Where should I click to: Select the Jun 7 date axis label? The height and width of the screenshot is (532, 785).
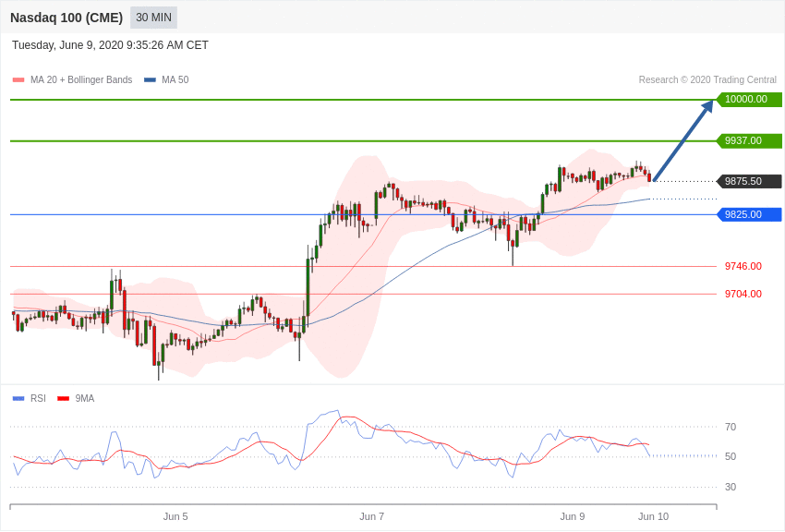(x=371, y=516)
